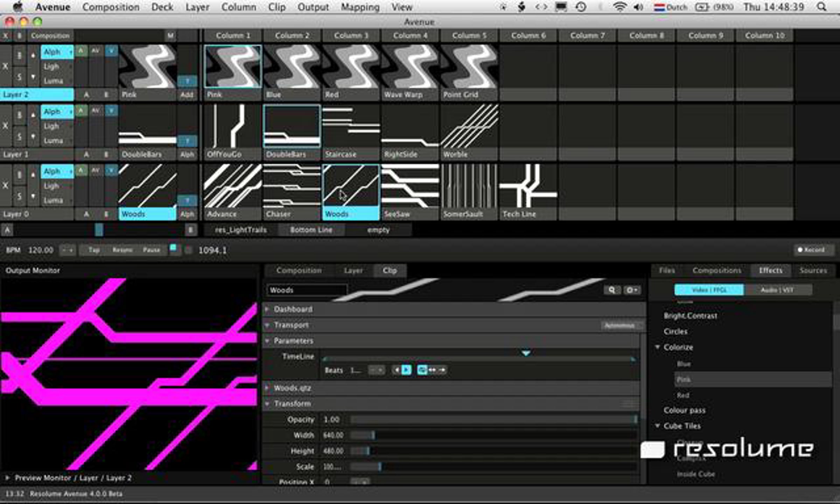The height and width of the screenshot is (504, 840).
Task: Open the volume control in menu bar
Action: 638,7
